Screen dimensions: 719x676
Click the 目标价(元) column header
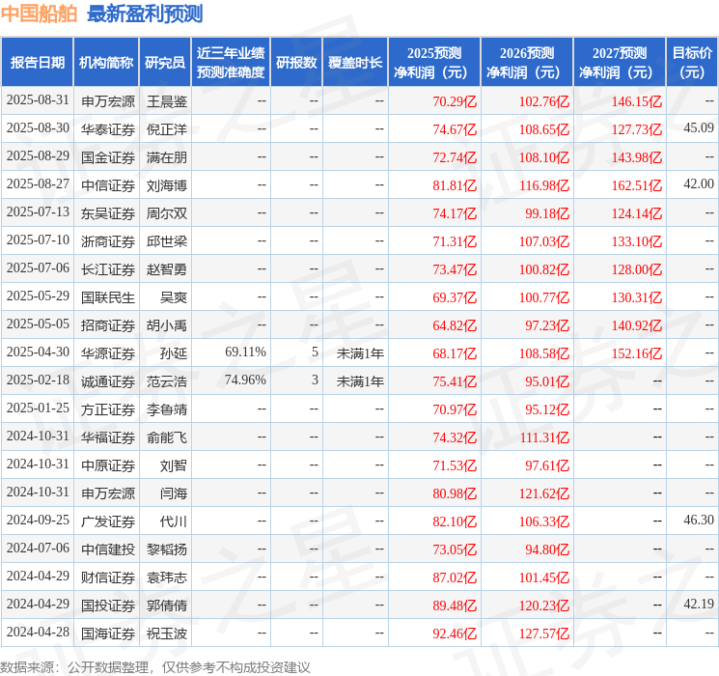692,62
